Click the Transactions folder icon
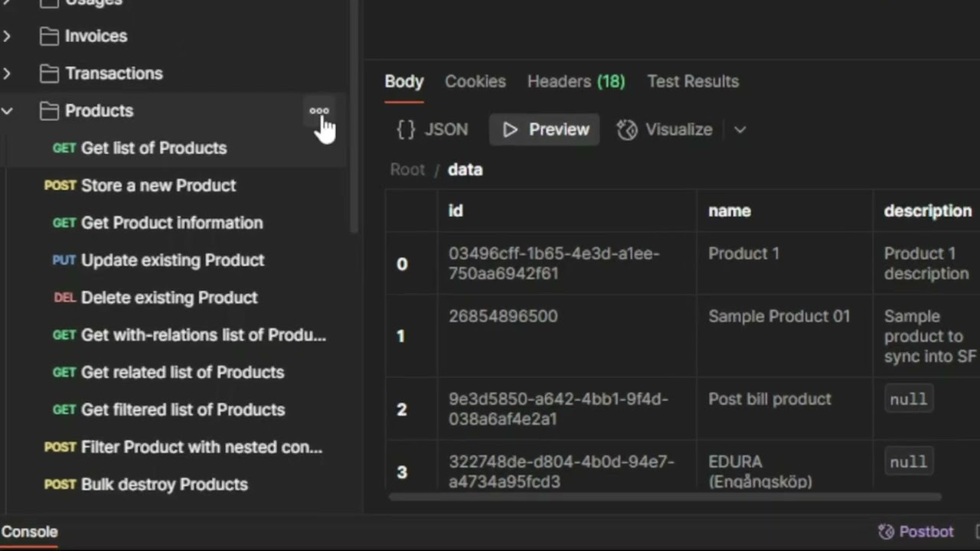The height and width of the screenshot is (551, 980). [x=49, y=73]
